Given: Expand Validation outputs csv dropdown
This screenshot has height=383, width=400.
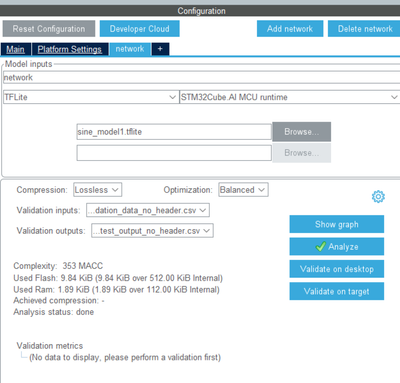Looking at the screenshot, I should pyautogui.click(x=152, y=231).
